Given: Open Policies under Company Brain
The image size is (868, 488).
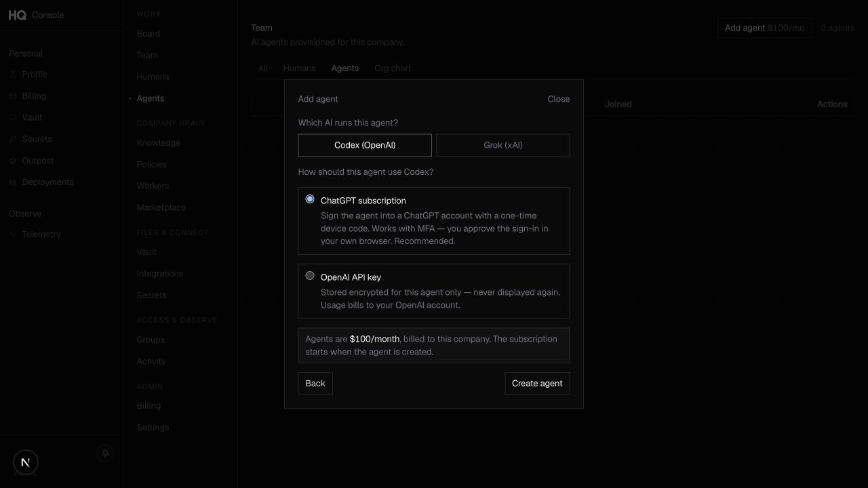Looking at the screenshot, I should pyautogui.click(x=151, y=165).
